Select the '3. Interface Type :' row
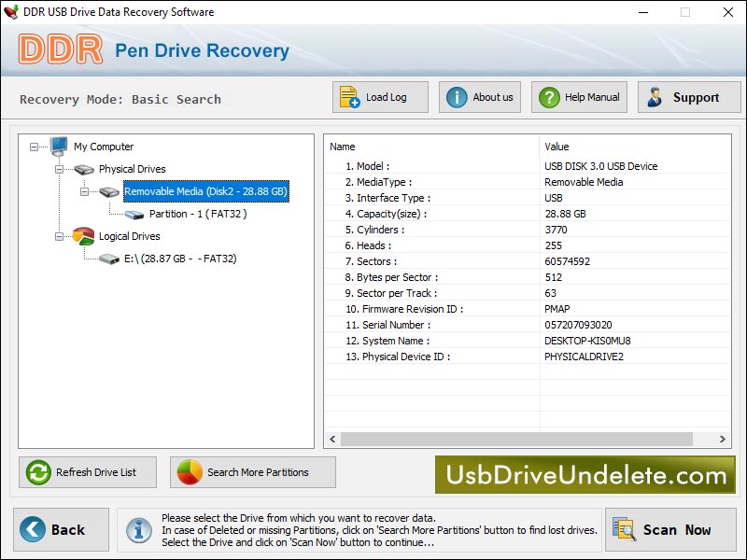This screenshot has width=747, height=560. pos(528,198)
